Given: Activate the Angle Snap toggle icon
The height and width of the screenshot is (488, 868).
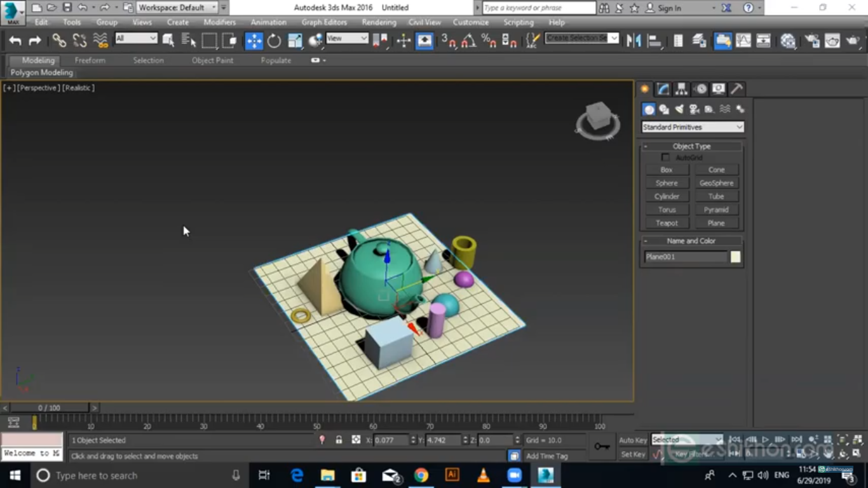Looking at the screenshot, I should coord(468,41).
